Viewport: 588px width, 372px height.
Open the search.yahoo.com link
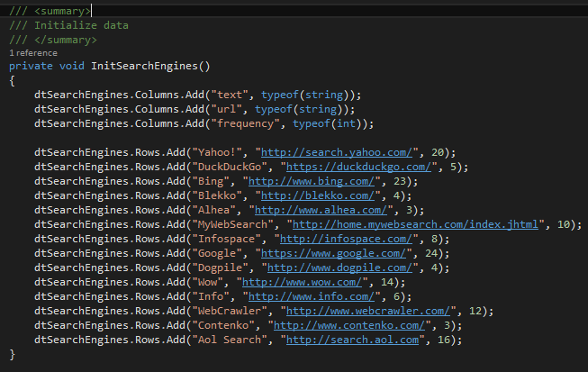pyautogui.click(x=337, y=152)
